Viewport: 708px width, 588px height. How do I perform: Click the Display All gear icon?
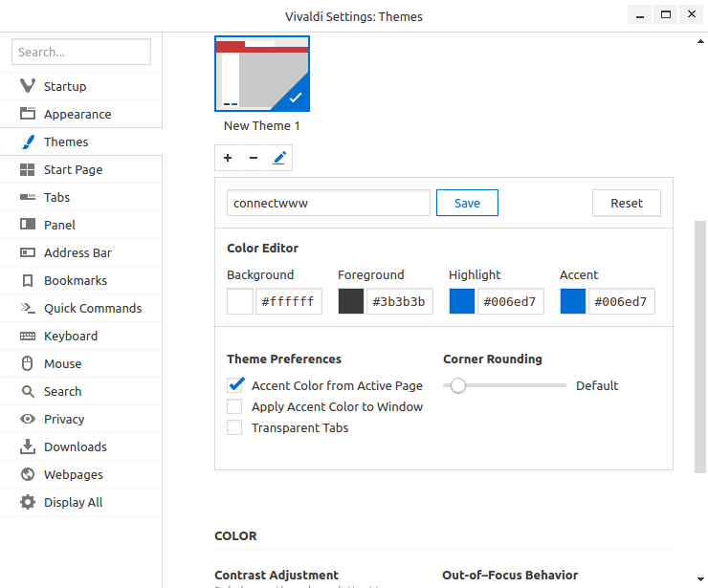[28, 502]
